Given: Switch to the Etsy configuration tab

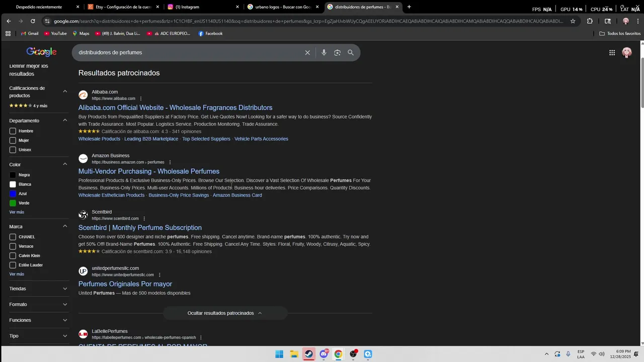Looking at the screenshot, I should click(124, 7).
